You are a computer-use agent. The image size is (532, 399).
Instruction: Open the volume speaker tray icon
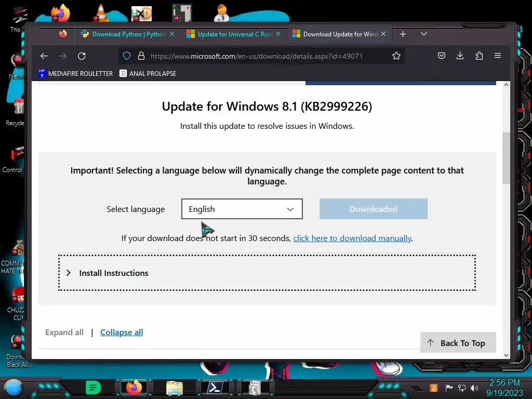point(474,388)
